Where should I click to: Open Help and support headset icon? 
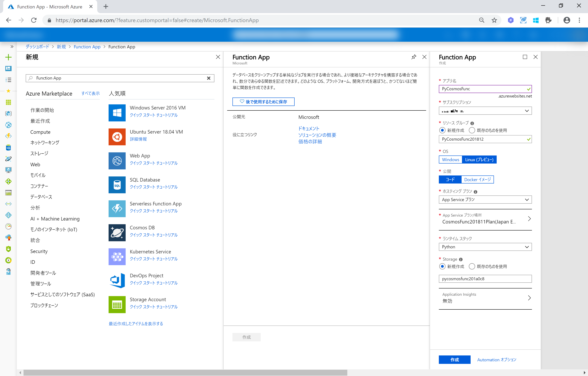8,271
